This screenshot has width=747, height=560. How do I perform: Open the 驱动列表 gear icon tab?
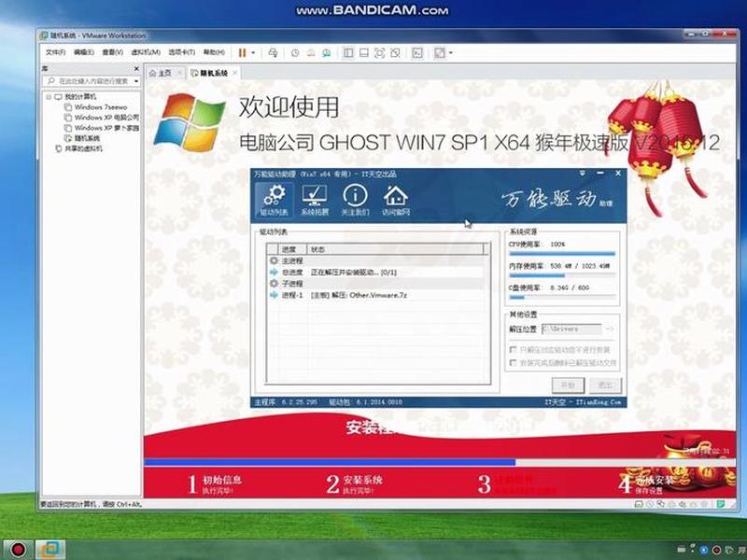[274, 200]
